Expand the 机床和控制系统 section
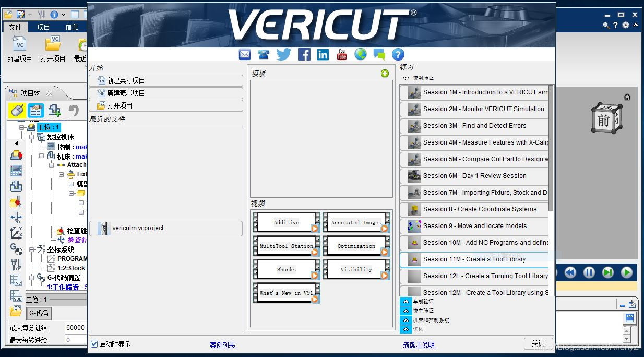 [x=406, y=320]
